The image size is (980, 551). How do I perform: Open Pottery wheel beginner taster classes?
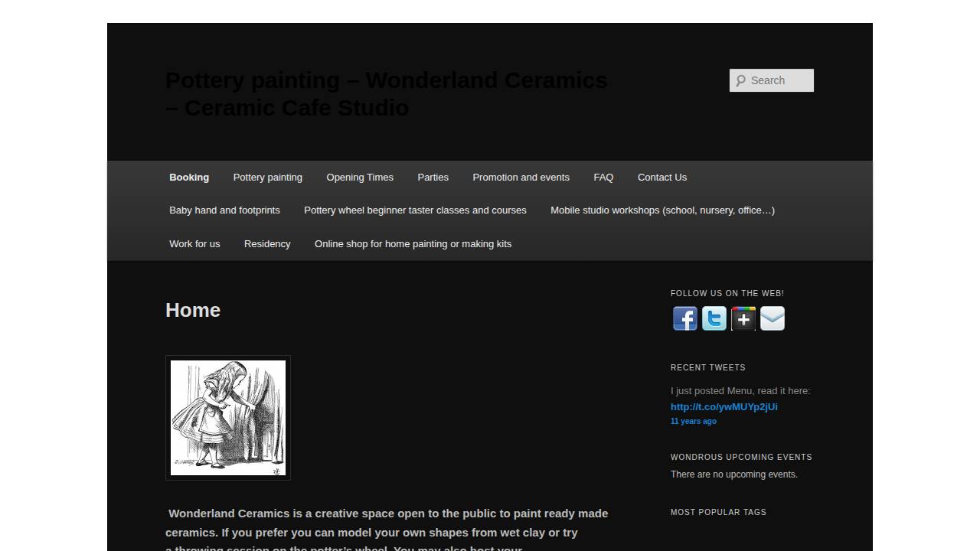coord(415,210)
